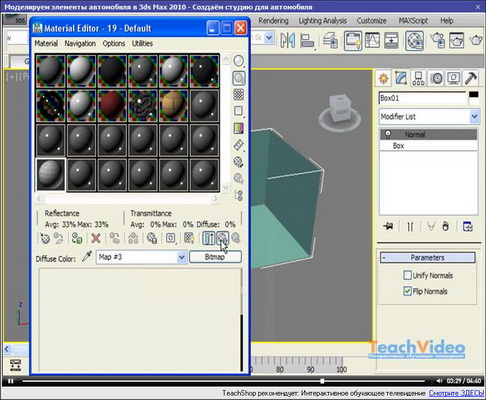Click the video progress slider handle
The height and width of the screenshot is (400, 486).
click(x=322, y=381)
